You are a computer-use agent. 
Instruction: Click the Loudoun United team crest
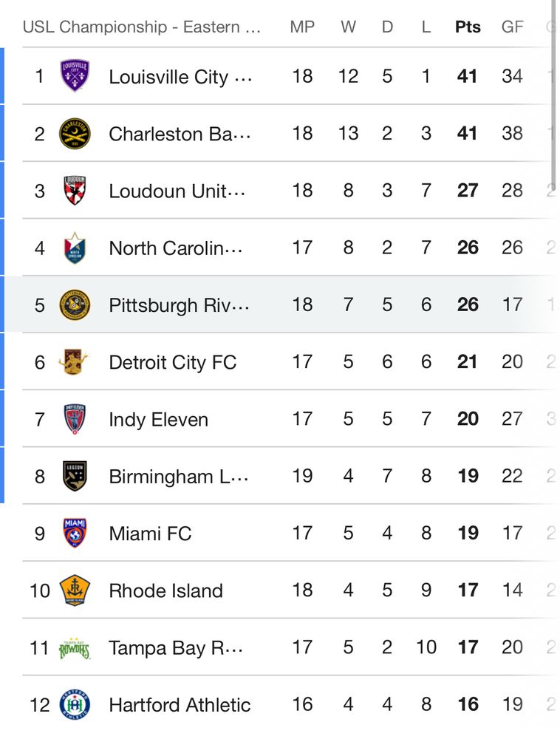click(75, 191)
